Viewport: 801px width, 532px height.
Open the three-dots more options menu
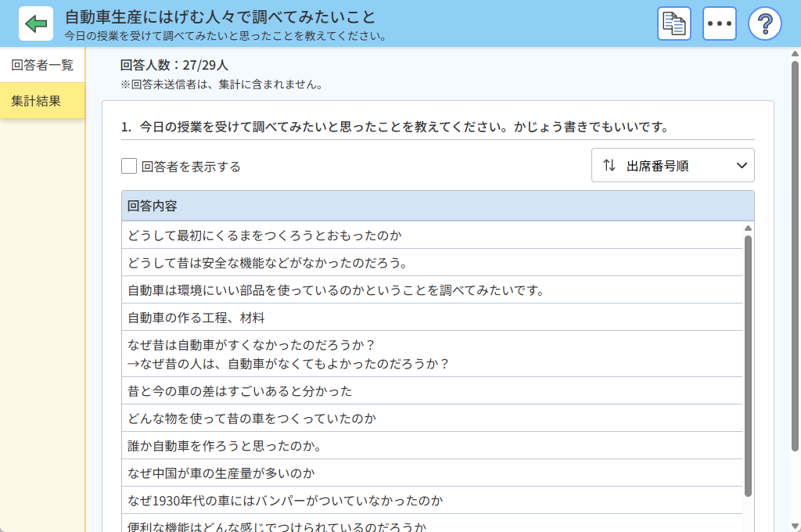point(719,23)
